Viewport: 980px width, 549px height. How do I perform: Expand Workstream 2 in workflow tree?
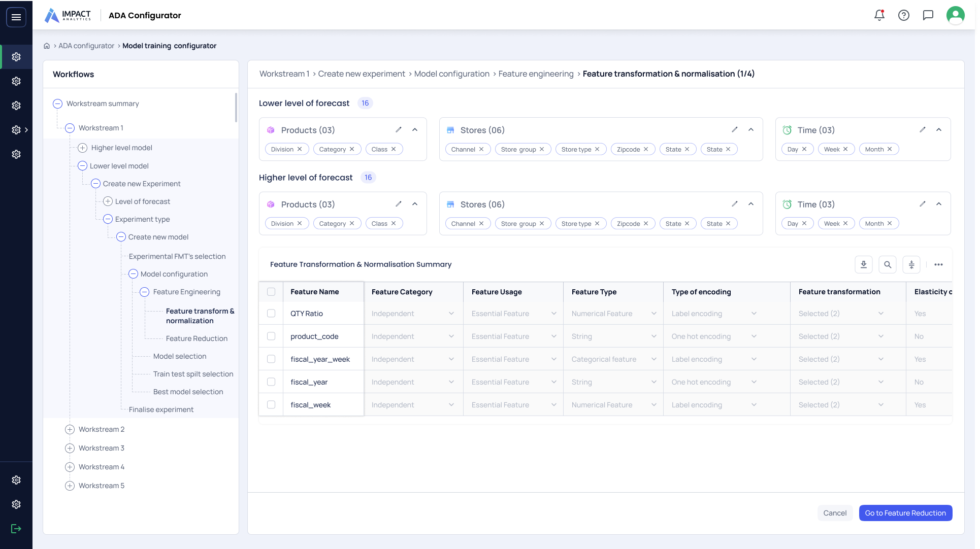point(70,429)
